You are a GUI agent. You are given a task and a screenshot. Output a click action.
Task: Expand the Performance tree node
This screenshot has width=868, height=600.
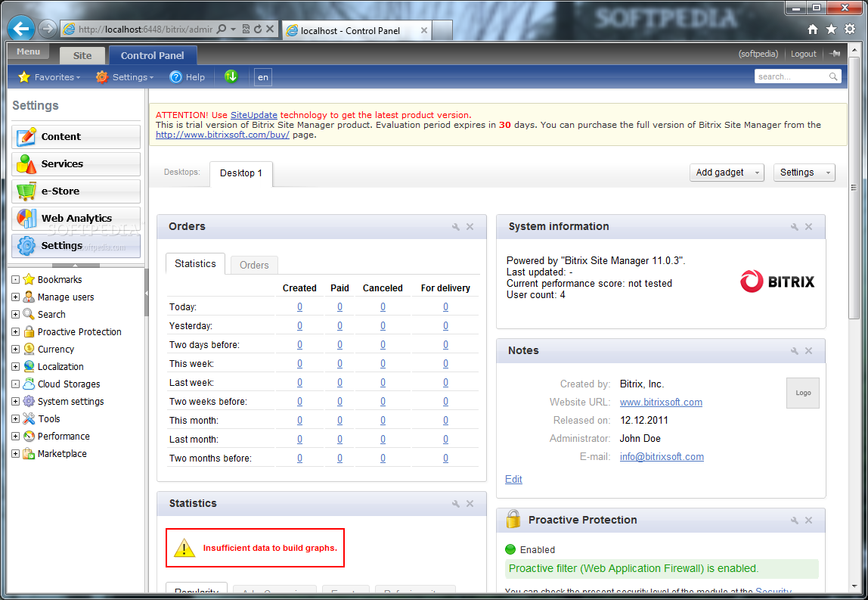tap(15, 436)
